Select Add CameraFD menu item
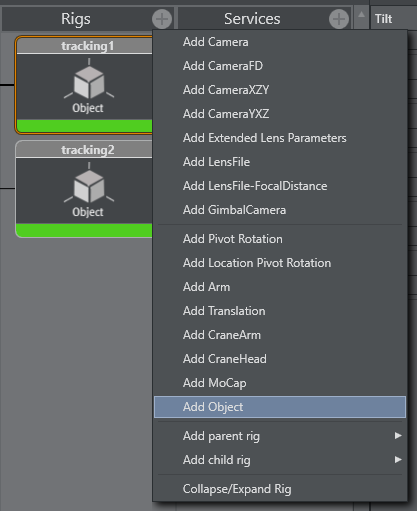The width and height of the screenshot is (417, 511). (x=280, y=66)
